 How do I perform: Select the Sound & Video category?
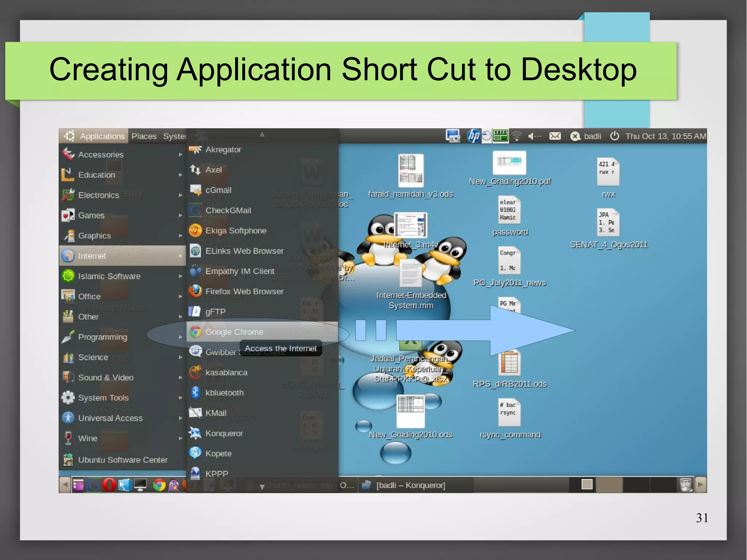coord(122,378)
